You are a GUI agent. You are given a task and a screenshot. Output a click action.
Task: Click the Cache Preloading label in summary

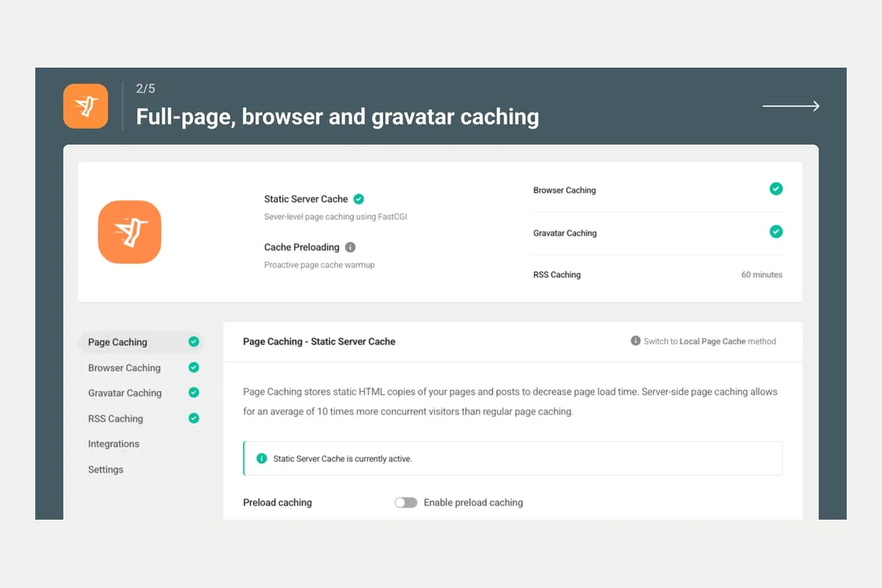point(301,247)
